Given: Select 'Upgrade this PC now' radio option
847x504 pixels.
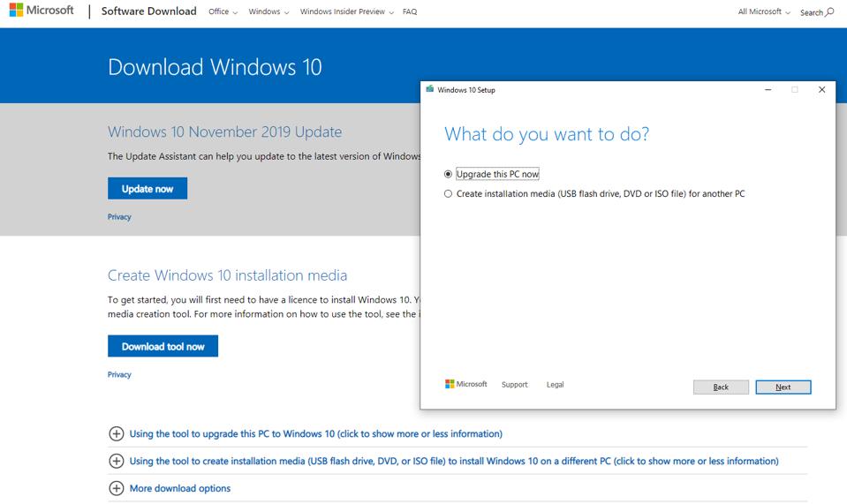Looking at the screenshot, I should click(x=449, y=175).
